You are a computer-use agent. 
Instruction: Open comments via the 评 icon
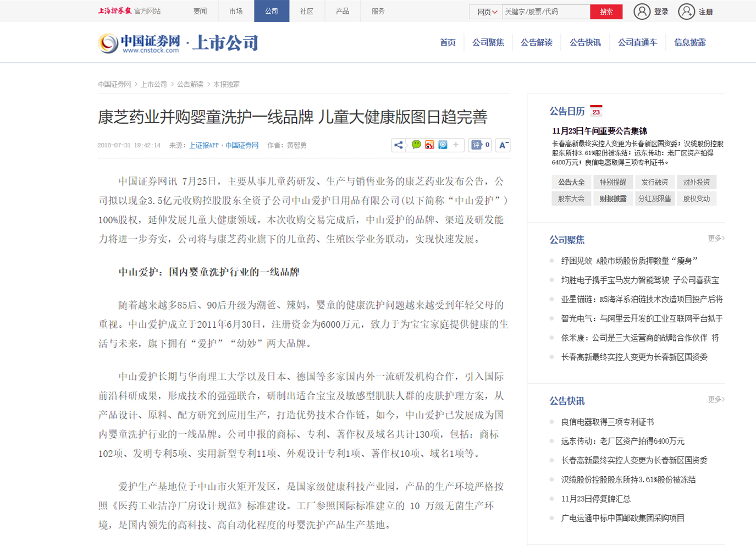477,145
